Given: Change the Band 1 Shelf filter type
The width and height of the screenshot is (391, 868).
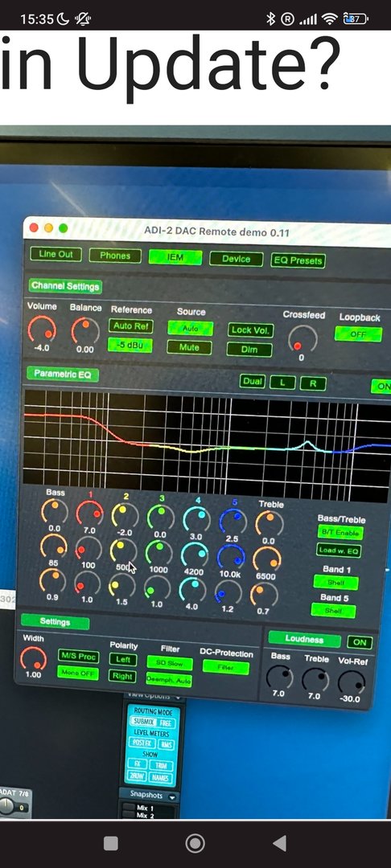Looking at the screenshot, I should click(x=335, y=583).
